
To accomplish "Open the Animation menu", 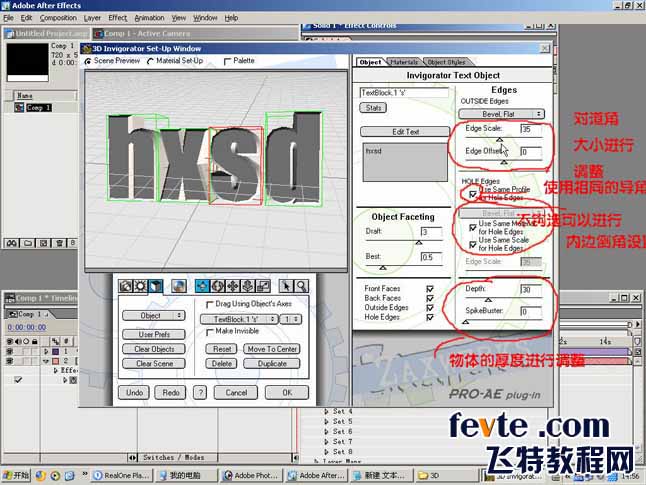I will 149,18.
